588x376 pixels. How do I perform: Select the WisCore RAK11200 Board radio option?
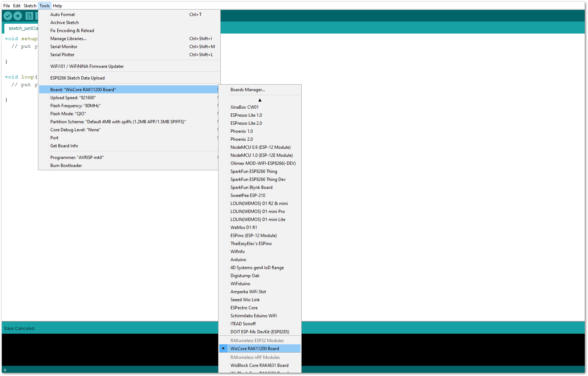(x=260, y=349)
